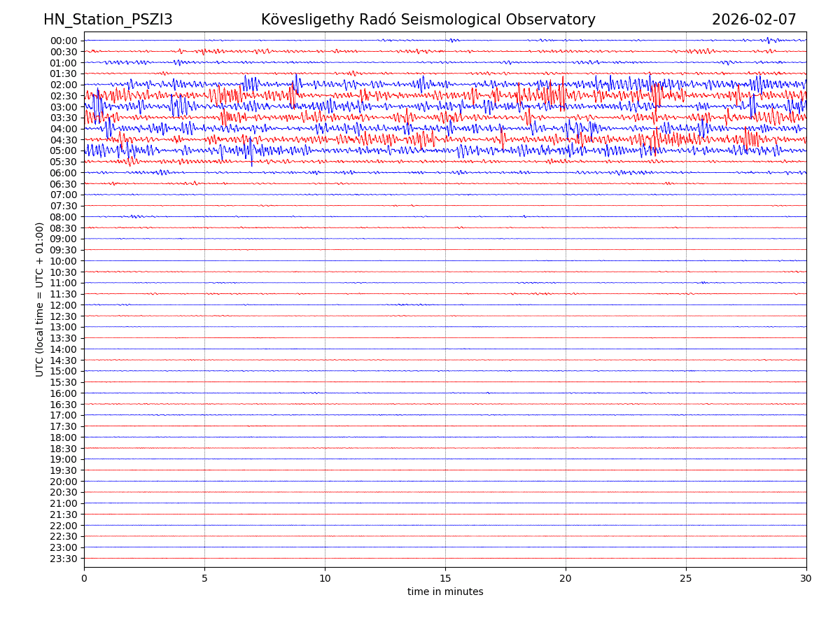Pick the 16:00 time row label

tap(64, 393)
